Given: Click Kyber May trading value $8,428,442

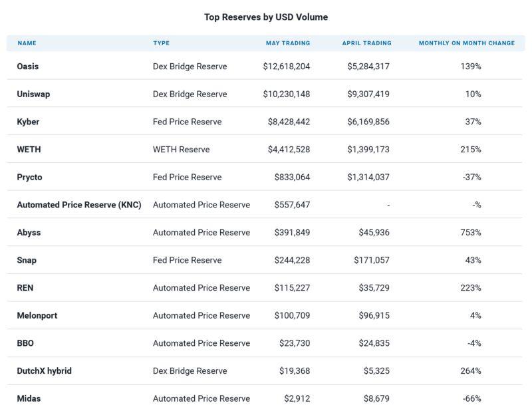Looking at the screenshot, I should pyautogui.click(x=289, y=122).
